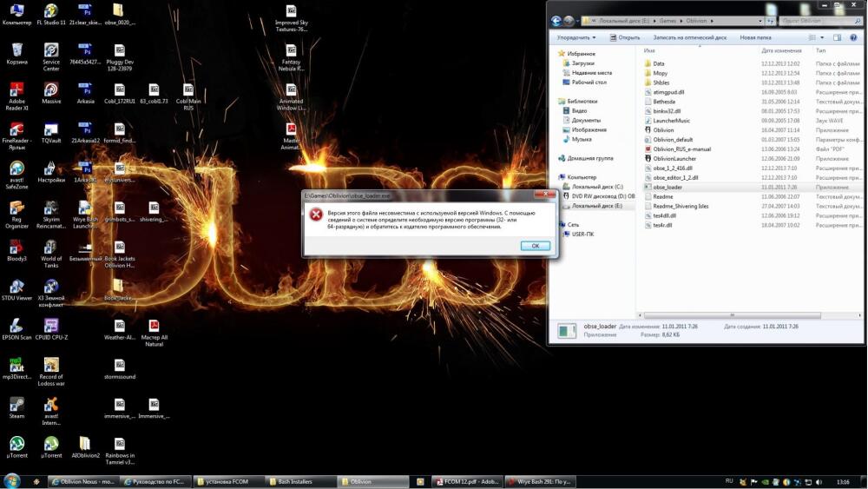Select LauncherMusic wave file
Screen dimensions: 868x489
671,121
